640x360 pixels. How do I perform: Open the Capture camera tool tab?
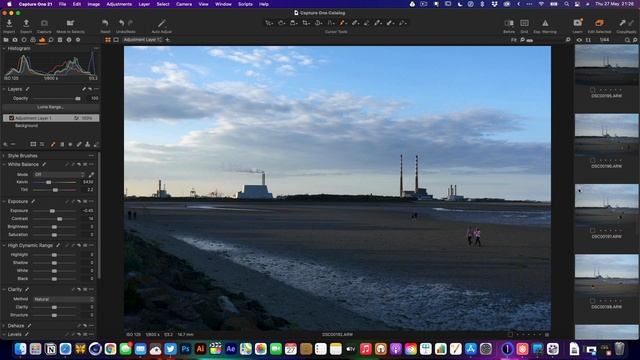point(15,40)
